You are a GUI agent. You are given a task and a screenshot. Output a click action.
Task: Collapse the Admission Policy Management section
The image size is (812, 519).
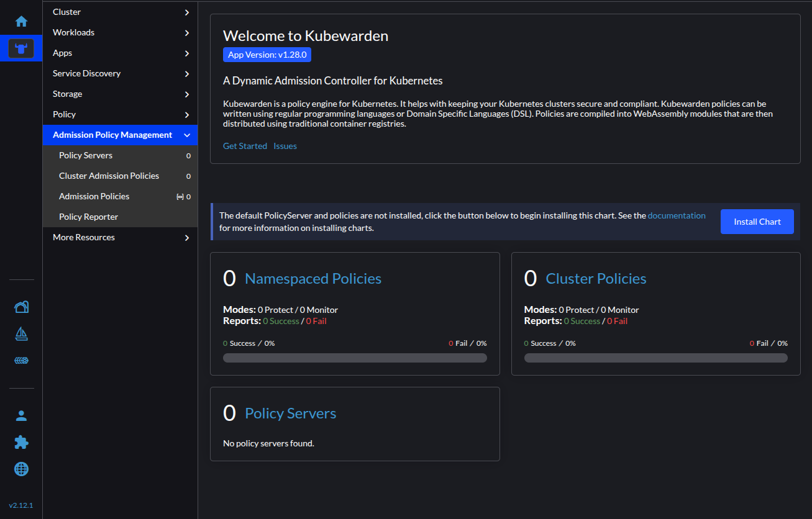click(120, 135)
